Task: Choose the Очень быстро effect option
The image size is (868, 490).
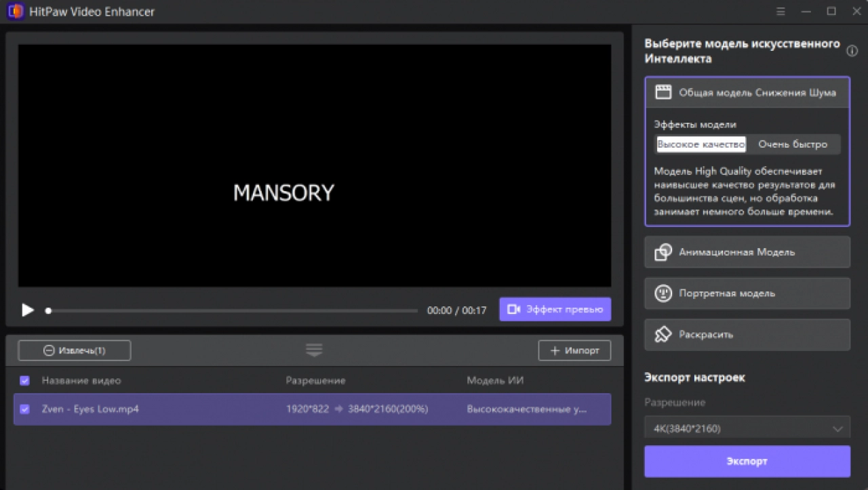Action: (x=793, y=144)
